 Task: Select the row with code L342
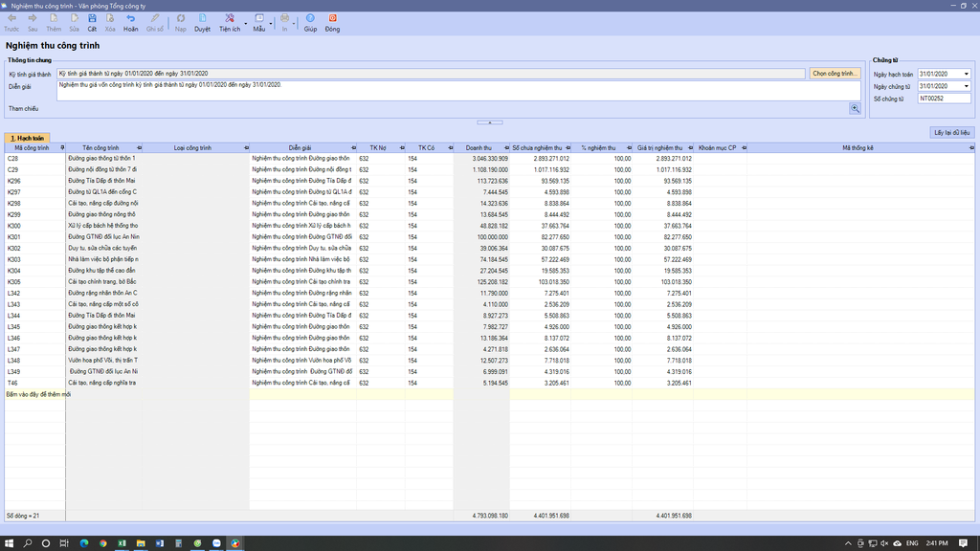point(489,293)
